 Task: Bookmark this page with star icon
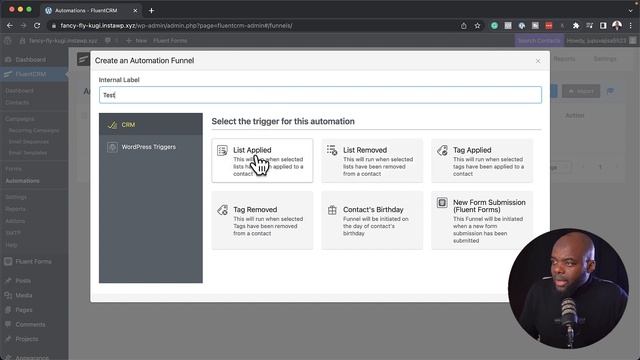[477, 26]
